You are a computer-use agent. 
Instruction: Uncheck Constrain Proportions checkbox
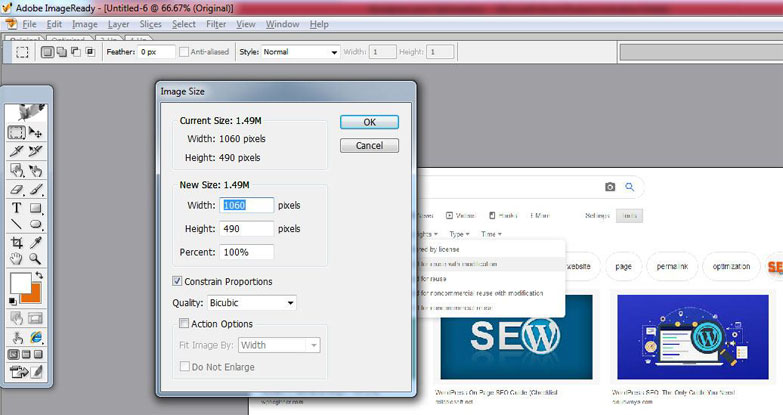click(178, 282)
